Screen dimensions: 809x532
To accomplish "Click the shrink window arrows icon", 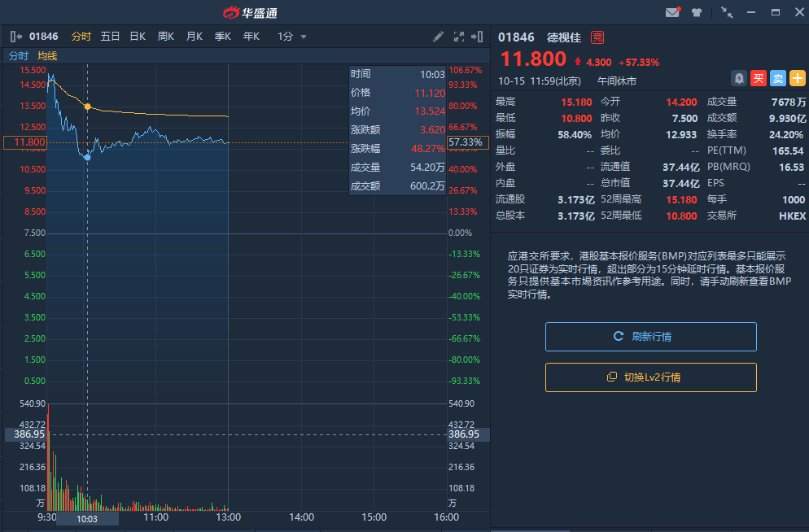I will pyautogui.click(x=727, y=12).
